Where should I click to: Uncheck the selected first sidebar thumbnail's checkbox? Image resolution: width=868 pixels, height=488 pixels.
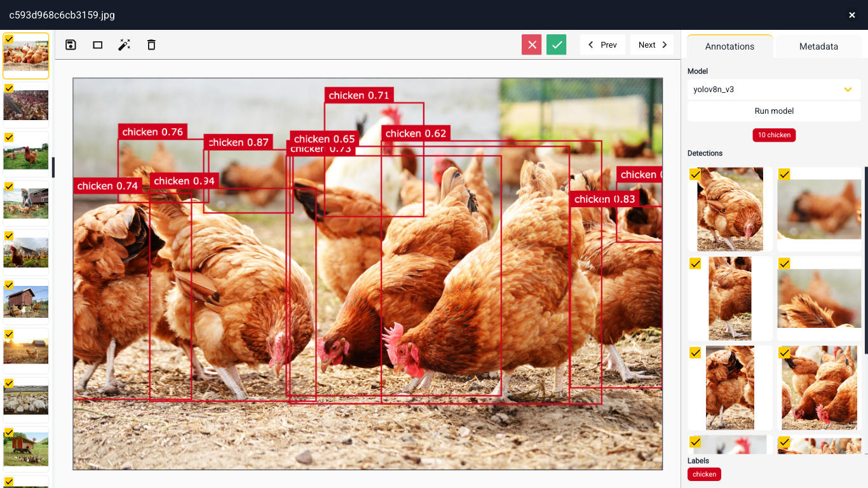[x=9, y=39]
